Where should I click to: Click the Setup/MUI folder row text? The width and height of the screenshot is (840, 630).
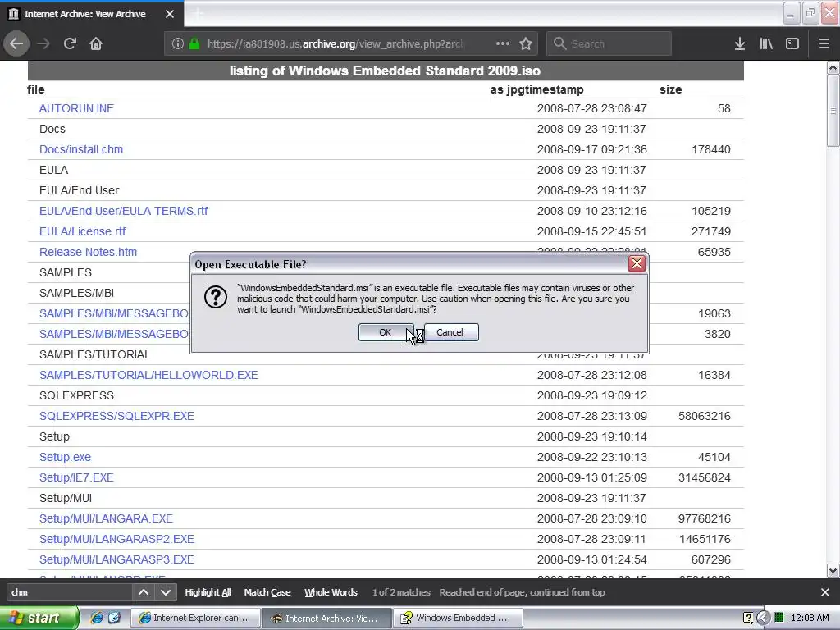pyautogui.click(x=66, y=498)
